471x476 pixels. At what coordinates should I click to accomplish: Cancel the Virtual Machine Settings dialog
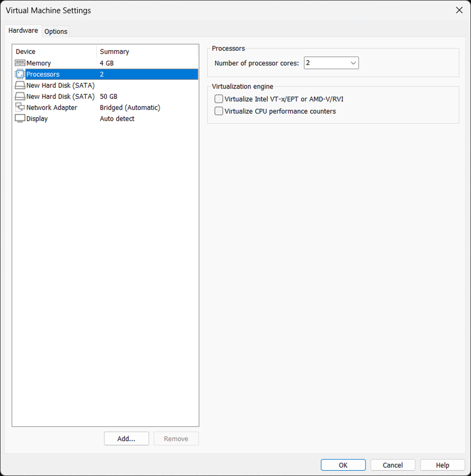pyautogui.click(x=393, y=465)
